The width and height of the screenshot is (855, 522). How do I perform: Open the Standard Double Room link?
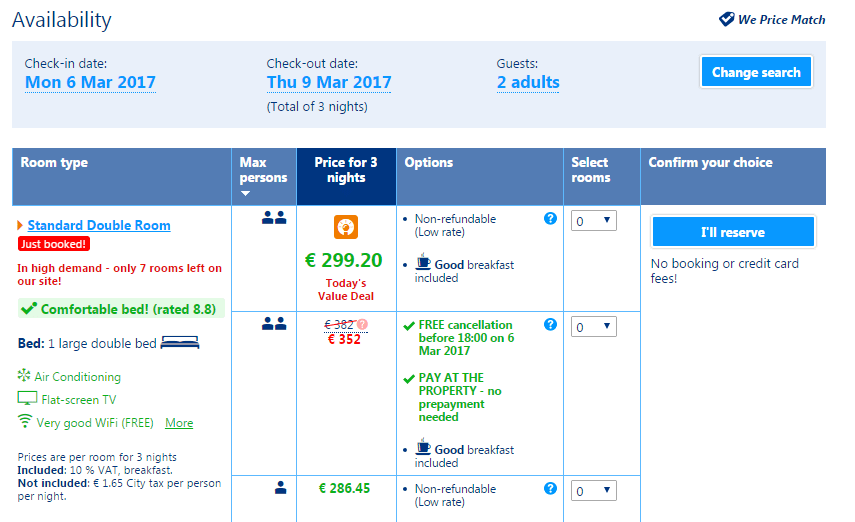(99, 226)
